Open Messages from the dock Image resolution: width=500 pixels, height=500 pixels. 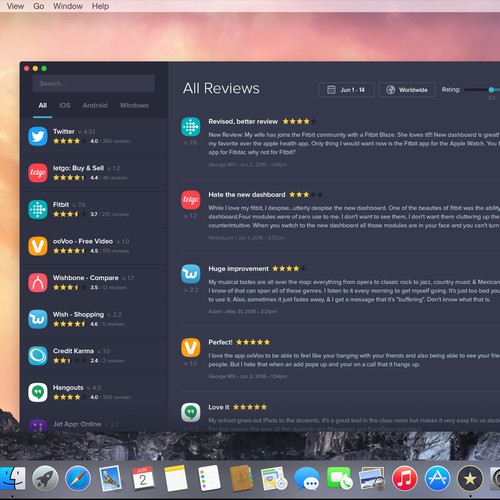[x=307, y=479]
